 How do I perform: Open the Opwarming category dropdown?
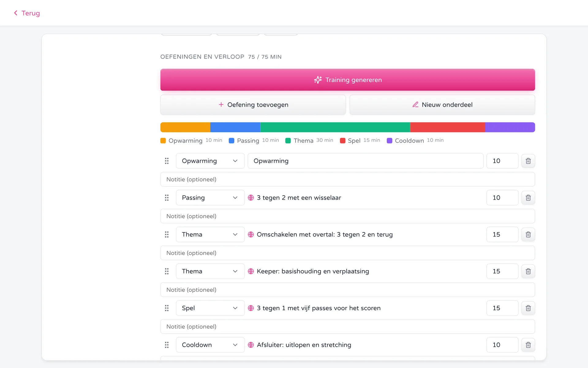210,161
